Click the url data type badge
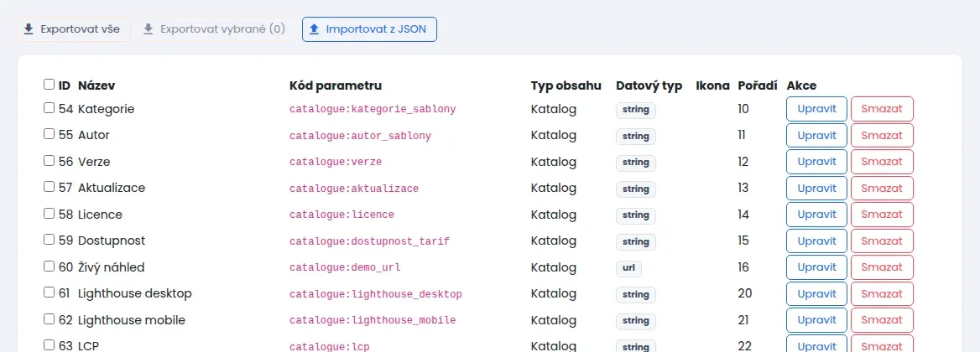Viewport: 980px width, 352px height. [628, 268]
